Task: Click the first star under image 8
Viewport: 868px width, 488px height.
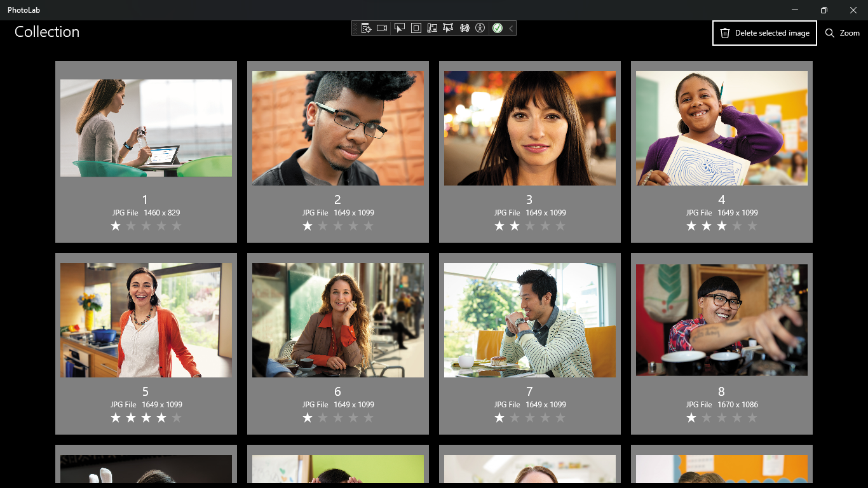Action: click(691, 417)
